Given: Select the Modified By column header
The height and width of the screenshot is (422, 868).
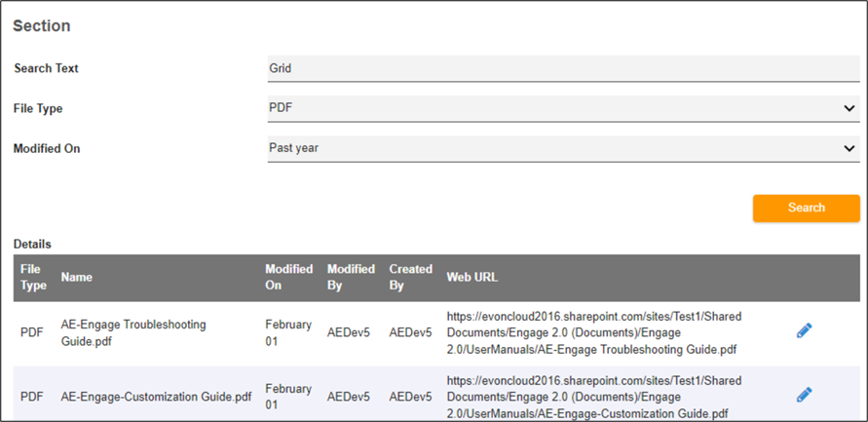Looking at the screenshot, I should (351, 277).
